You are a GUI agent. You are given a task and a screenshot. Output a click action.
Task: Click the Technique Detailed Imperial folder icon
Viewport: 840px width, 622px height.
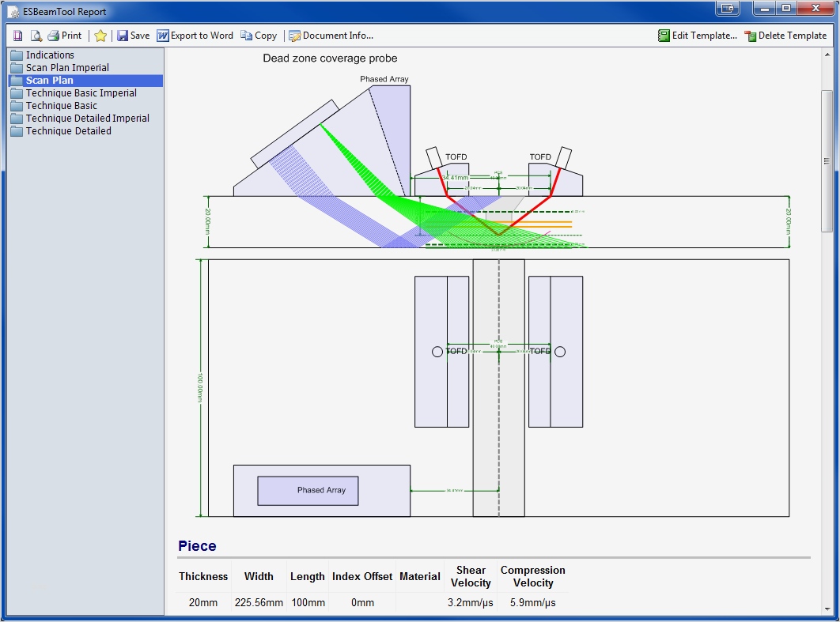17,119
